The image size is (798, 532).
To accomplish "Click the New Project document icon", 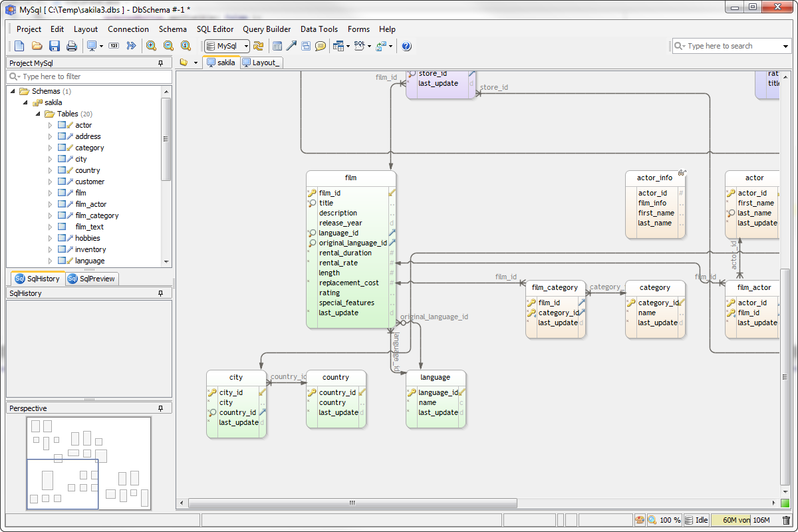I will coord(19,46).
